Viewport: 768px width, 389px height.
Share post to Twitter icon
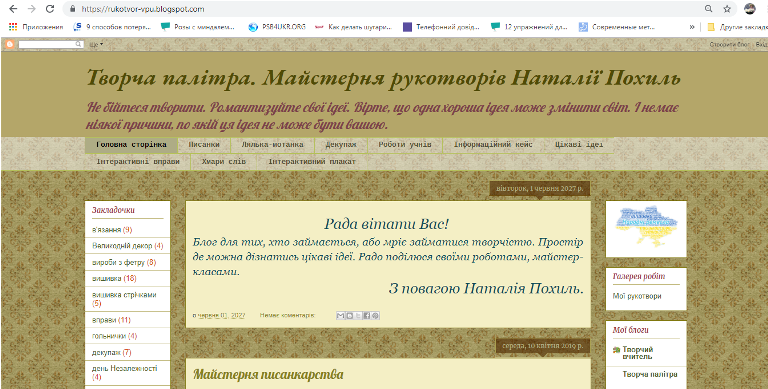point(358,316)
